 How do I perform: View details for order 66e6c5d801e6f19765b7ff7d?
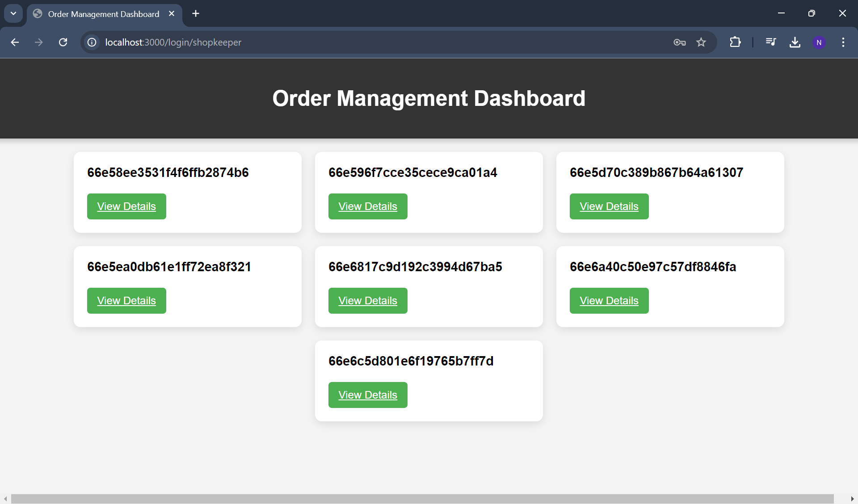tap(368, 395)
